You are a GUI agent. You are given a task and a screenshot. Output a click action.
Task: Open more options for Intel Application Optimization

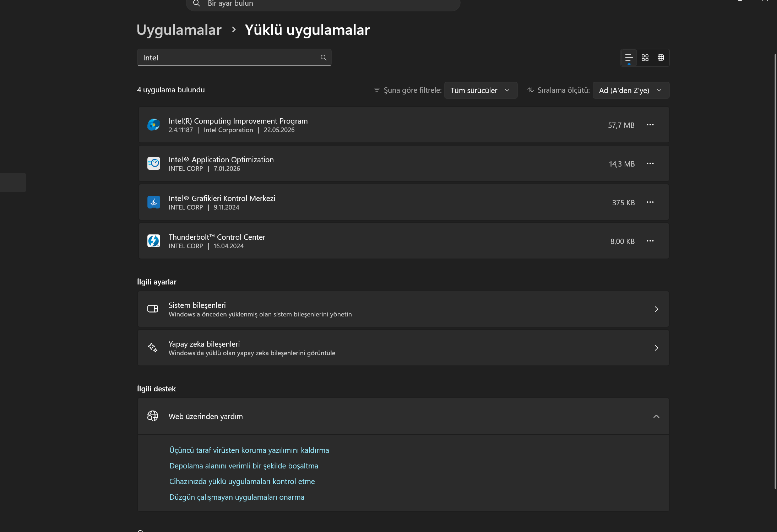[x=650, y=163]
